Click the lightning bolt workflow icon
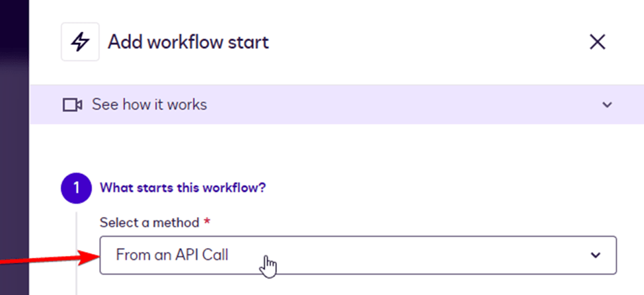Image resolution: width=644 pixels, height=295 pixels. pyautogui.click(x=80, y=42)
